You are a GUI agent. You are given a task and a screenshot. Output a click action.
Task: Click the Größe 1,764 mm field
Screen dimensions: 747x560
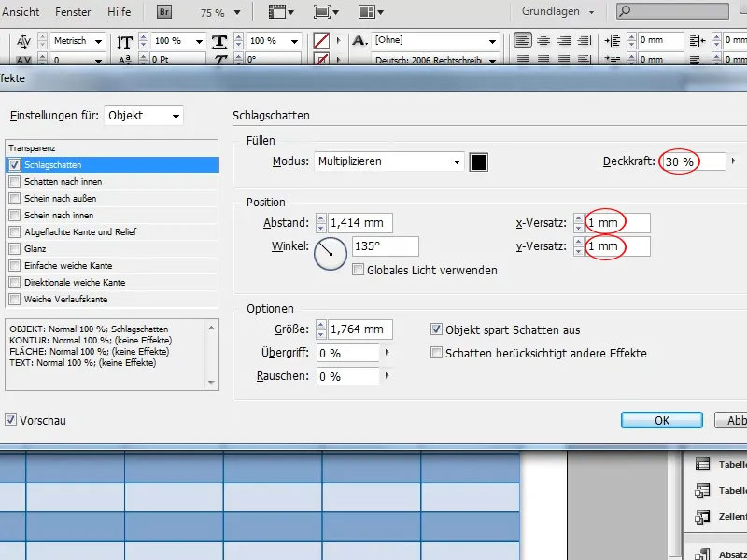click(x=359, y=329)
